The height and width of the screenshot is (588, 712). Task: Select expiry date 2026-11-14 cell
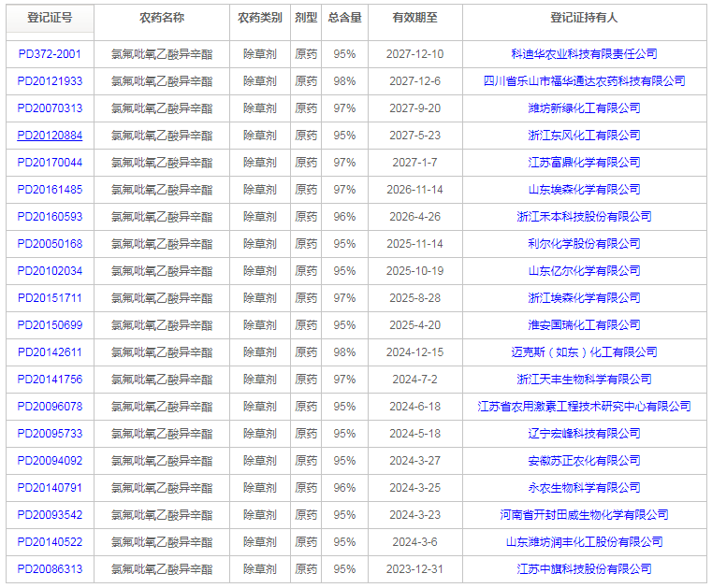(x=415, y=190)
